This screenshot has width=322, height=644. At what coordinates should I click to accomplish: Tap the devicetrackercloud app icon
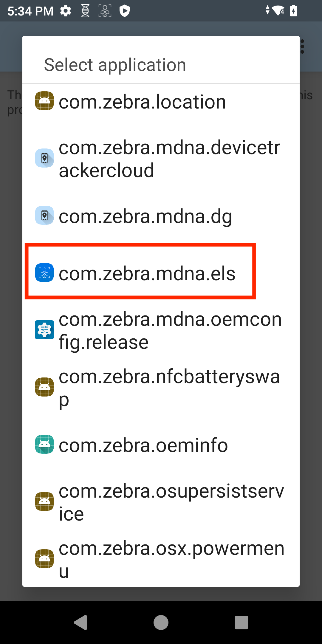[x=44, y=158]
